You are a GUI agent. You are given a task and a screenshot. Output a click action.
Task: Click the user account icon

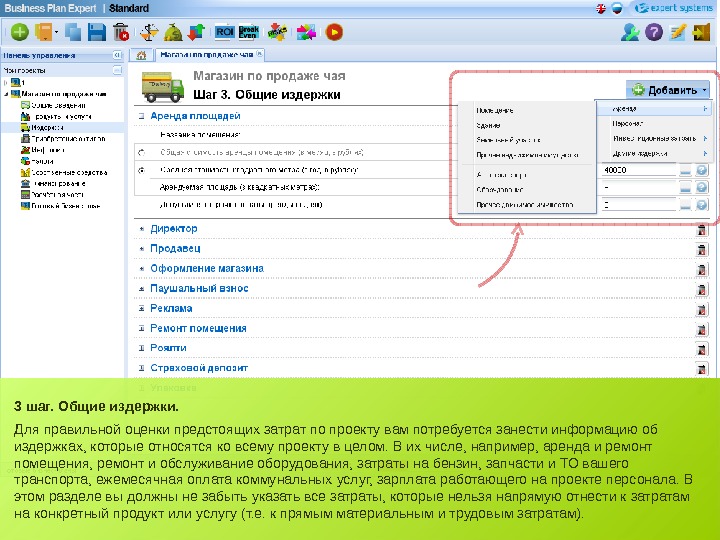coord(630,32)
